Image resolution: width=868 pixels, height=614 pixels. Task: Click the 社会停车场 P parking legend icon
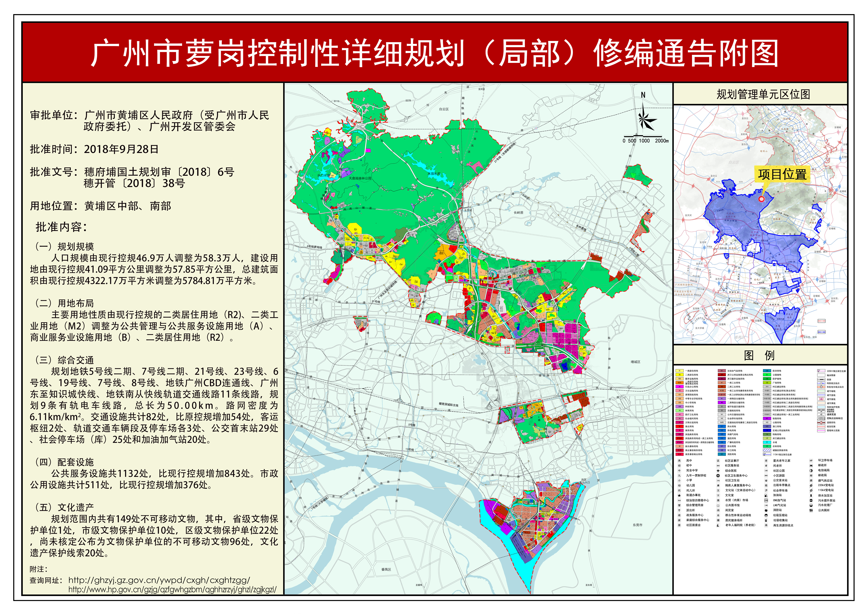pyautogui.click(x=766, y=491)
